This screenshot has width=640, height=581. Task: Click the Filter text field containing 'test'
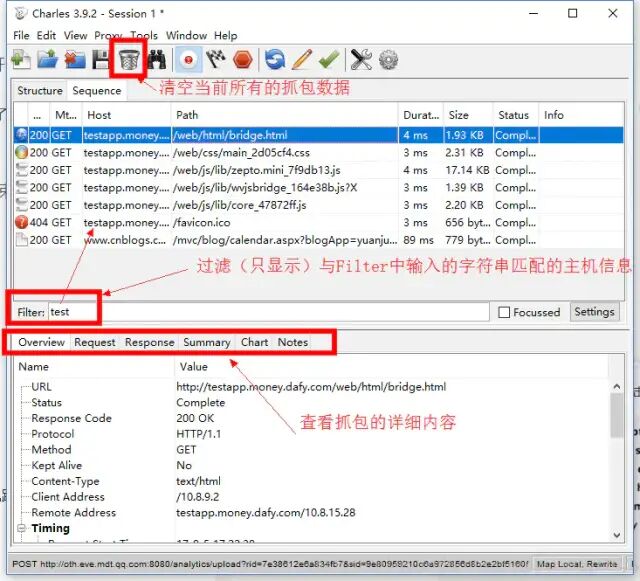click(x=269, y=312)
